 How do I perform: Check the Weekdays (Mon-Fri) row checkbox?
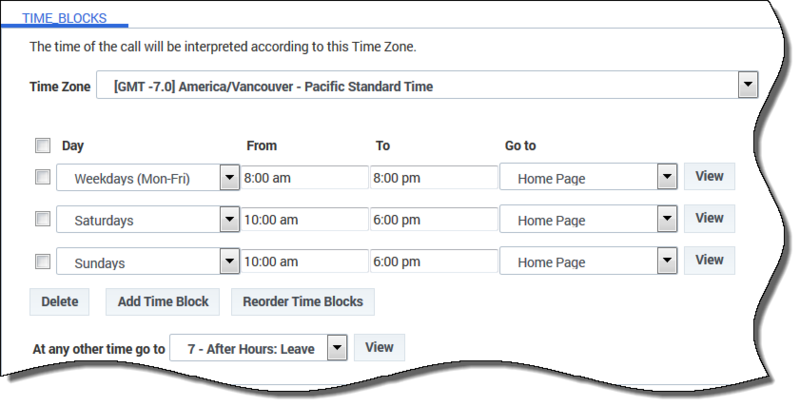pos(43,177)
